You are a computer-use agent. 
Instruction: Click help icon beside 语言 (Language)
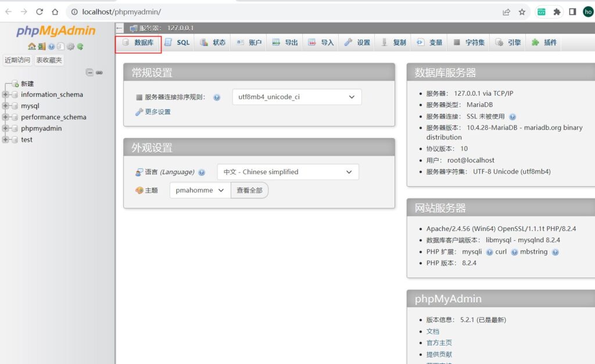point(202,172)
